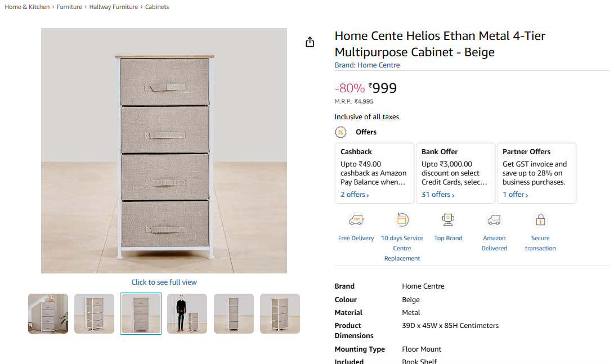This screenshot has height=364, width=614.
Task: Click to see full view link
Action: pos(164,282)
